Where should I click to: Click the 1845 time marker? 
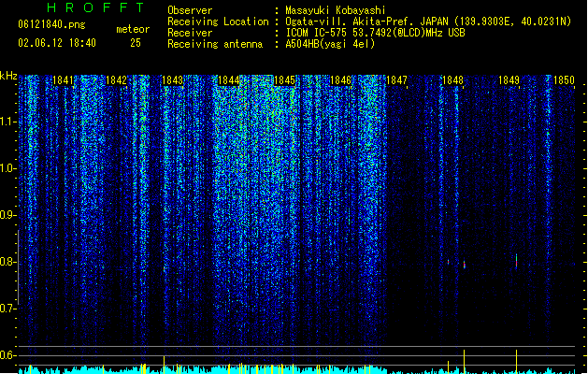coord(284,80)
